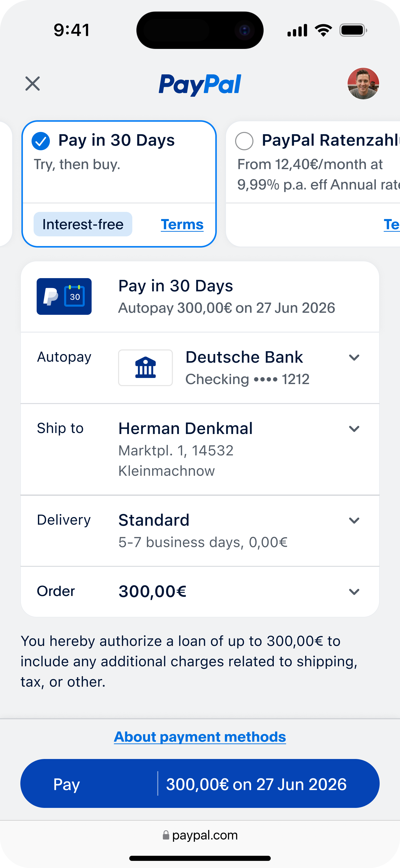Tap Pay 300,00€ on 27 Jun 2026 button
The height and width of the screenshot is (868, 400).
200,783
